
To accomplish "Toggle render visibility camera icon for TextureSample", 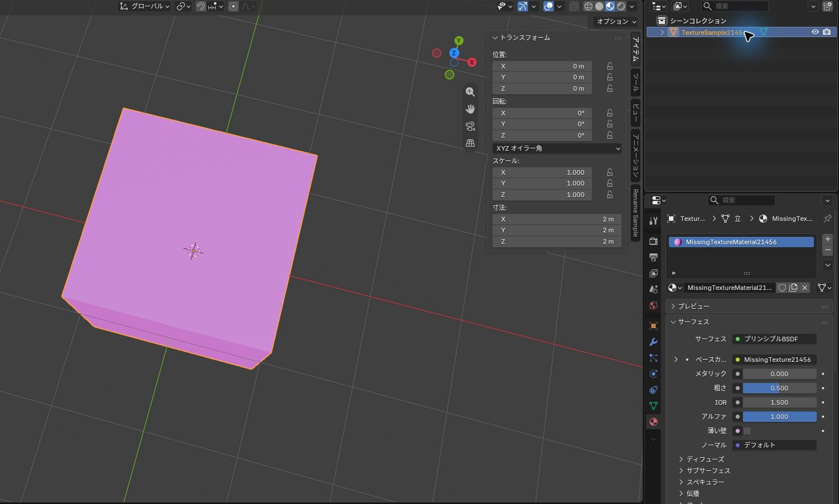I will 826,32.
